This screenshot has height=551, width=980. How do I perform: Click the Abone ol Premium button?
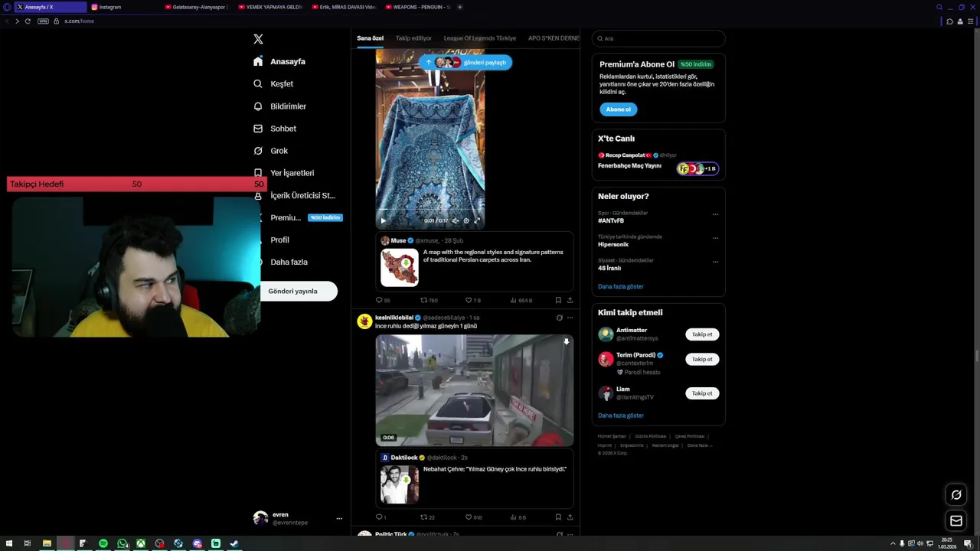[x=618, y=109]
